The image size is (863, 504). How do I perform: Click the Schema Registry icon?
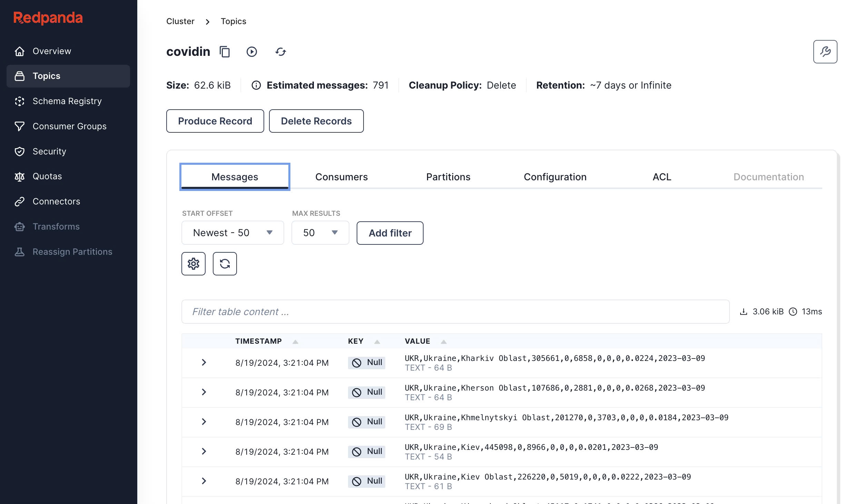tap(20, 101)
